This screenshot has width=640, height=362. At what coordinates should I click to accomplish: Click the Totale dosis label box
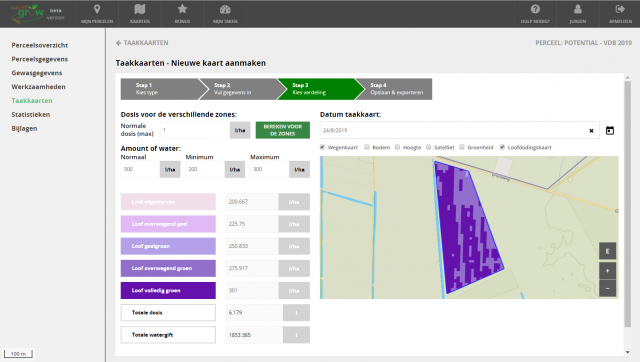(168, 313)
